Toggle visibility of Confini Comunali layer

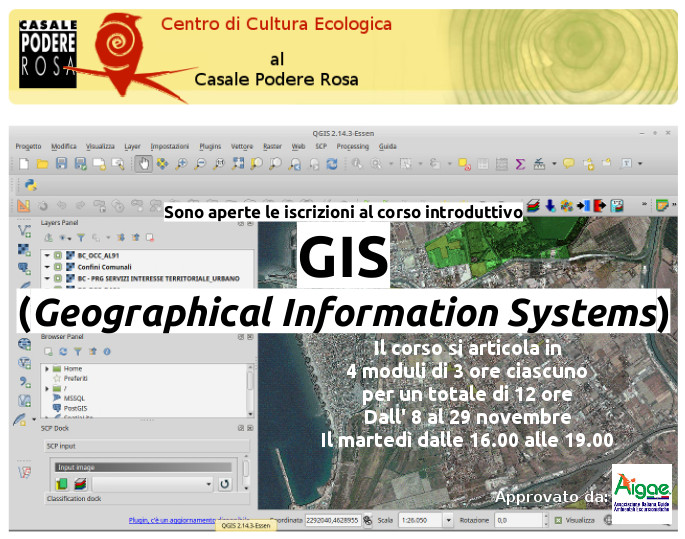58,267
